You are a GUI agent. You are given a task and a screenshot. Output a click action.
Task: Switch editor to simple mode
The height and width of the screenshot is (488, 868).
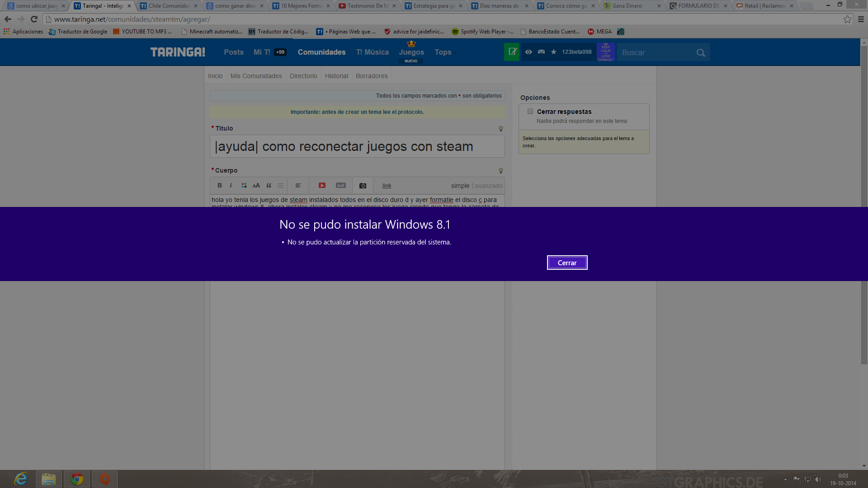(x=460, y=186)
